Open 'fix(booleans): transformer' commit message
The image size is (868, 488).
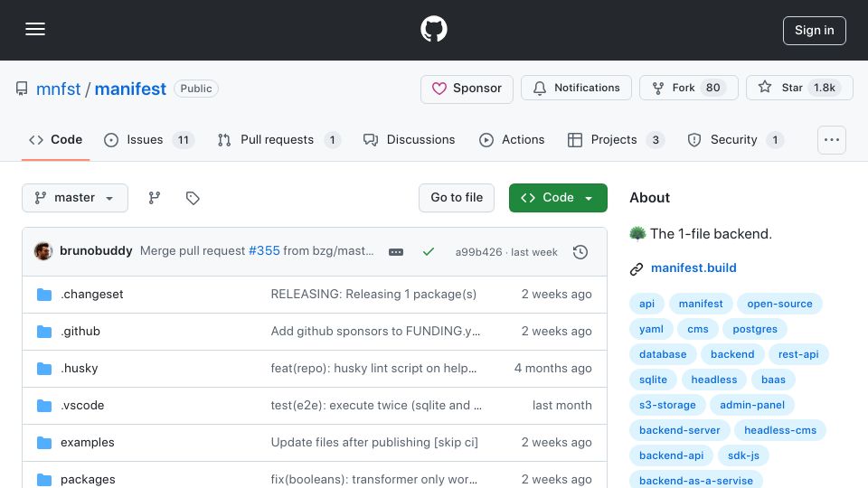373,480
